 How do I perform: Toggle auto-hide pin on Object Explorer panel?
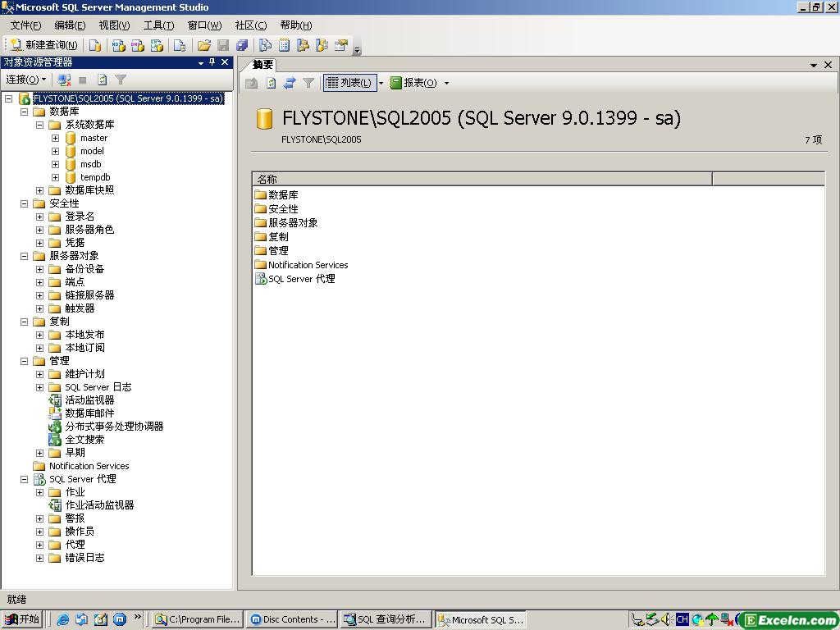point(212,62)
